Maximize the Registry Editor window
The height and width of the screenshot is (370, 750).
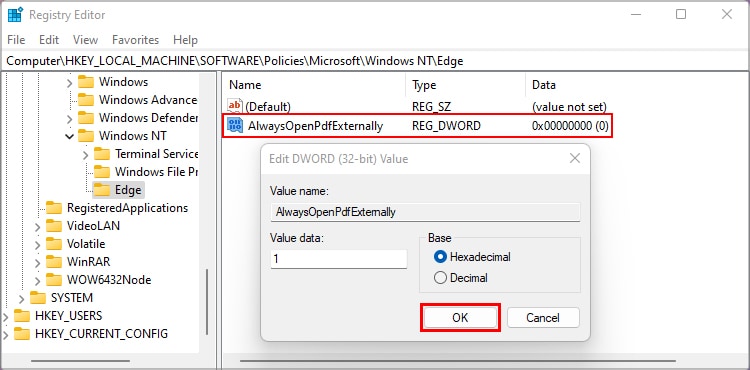pos(681,14)
